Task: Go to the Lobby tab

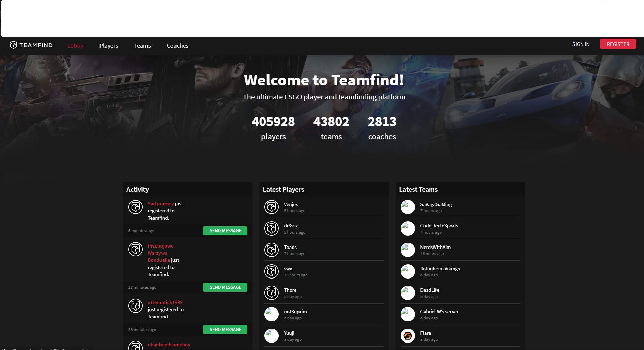Action: [x=75, y=46]
